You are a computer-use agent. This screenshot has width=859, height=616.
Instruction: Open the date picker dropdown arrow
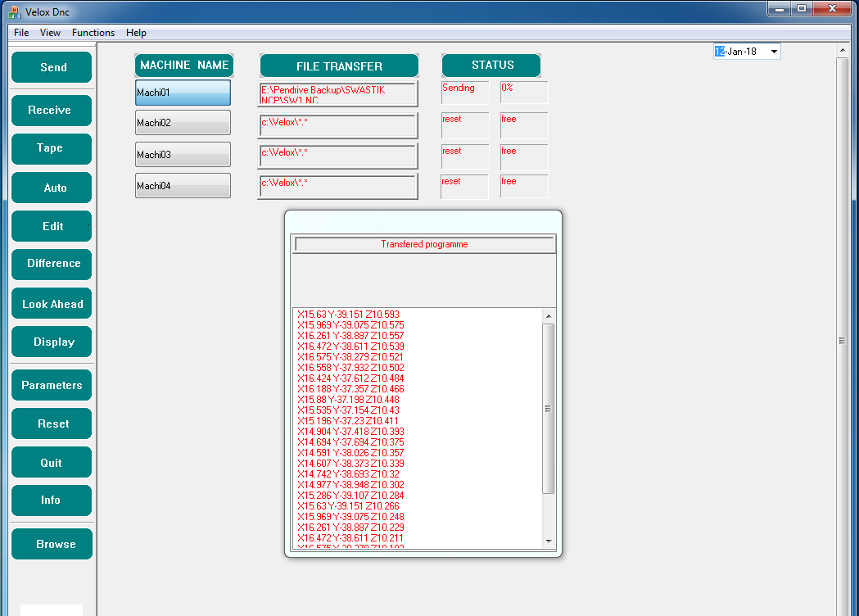point(774,52)
